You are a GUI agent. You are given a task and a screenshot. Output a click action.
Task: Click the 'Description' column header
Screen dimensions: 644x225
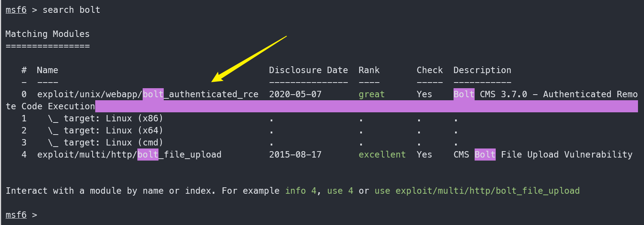tap(482, 70)
